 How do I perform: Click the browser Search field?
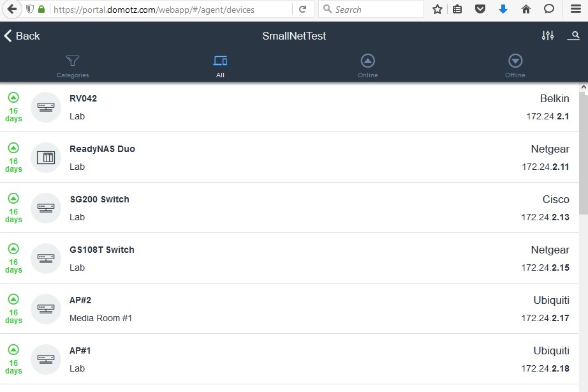pyautogui.click(x=371, y=9)
